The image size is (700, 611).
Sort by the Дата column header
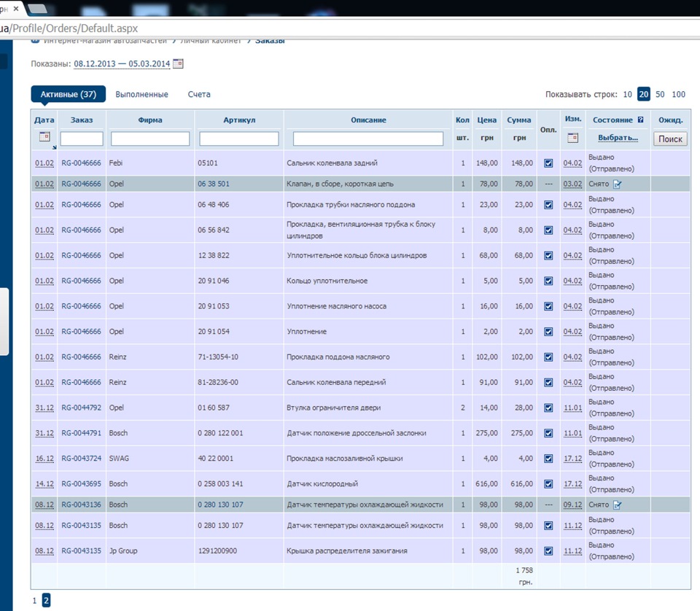click(x=44, y=120)
